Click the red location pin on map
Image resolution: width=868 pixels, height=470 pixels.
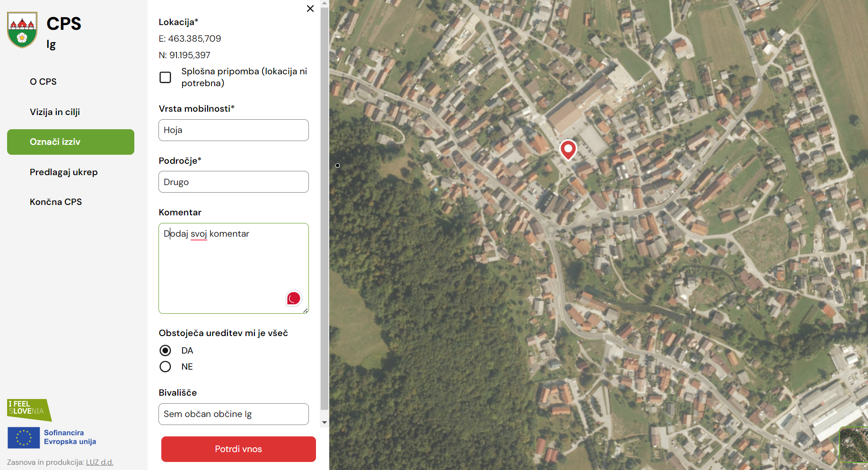pos(568,149)
